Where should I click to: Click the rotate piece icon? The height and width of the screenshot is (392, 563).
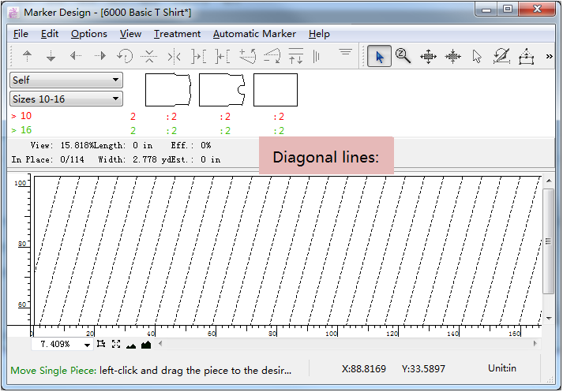tap(124, 57)
